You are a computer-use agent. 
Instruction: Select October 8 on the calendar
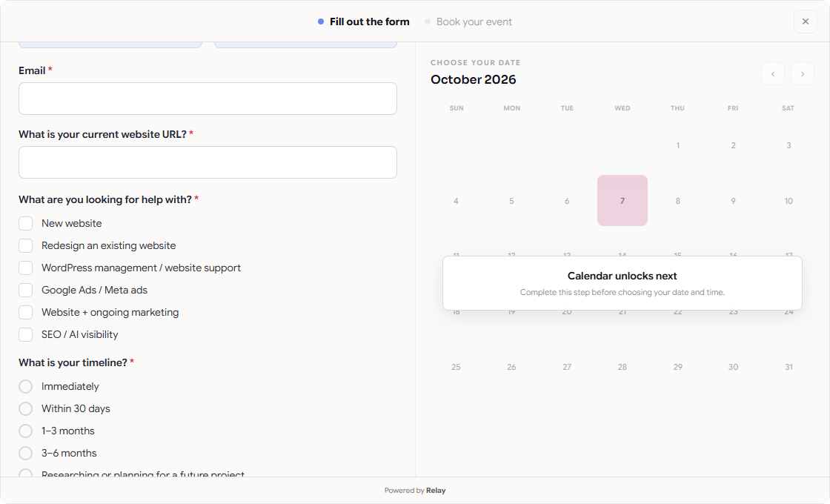click(x=677, y=201)
